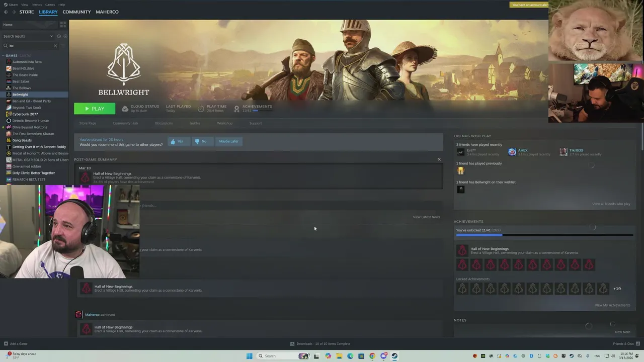Close the Post-Game Summary panel
The image size is (644, 362).
(439, 159)
